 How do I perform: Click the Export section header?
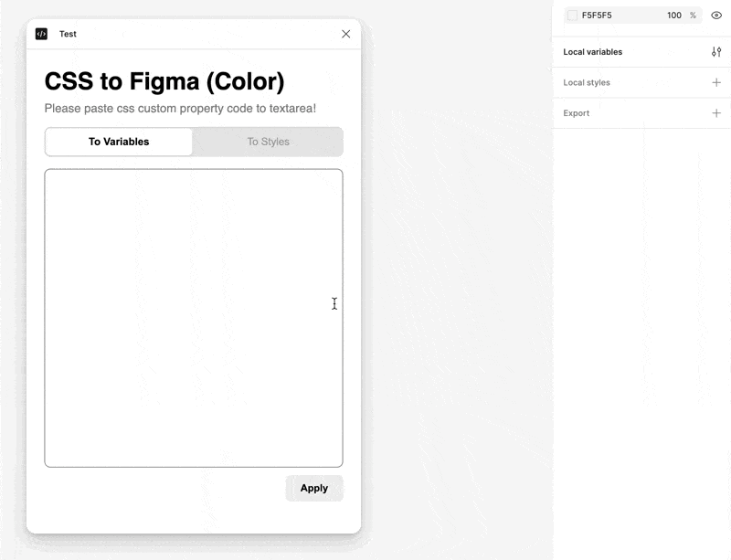coord(576,112)
